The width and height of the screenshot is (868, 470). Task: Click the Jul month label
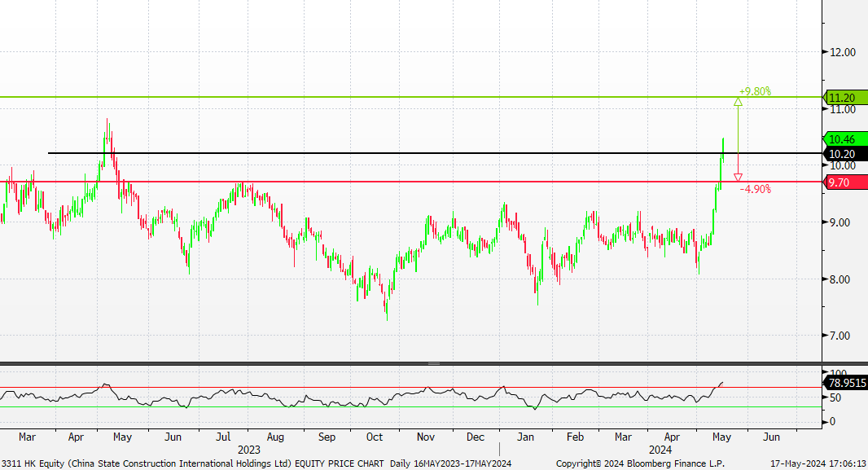pos(223,437)
